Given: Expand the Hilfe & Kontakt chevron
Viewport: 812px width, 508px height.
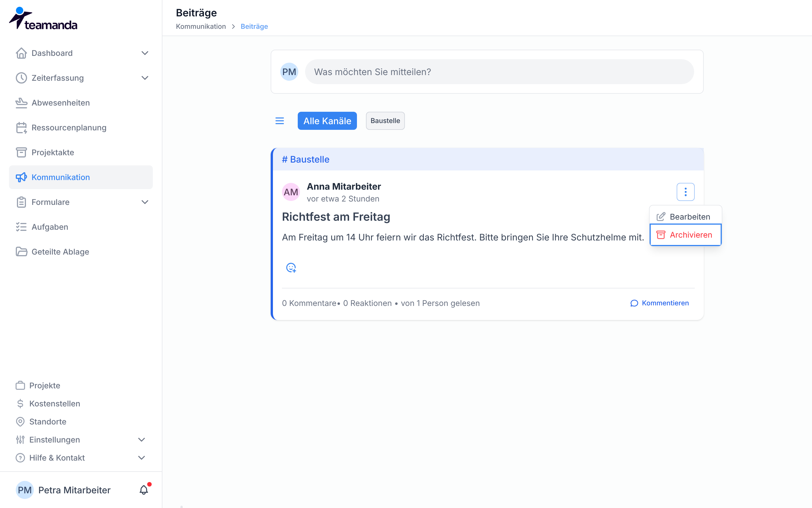Looking at the screenshot, I should point(142,458).
